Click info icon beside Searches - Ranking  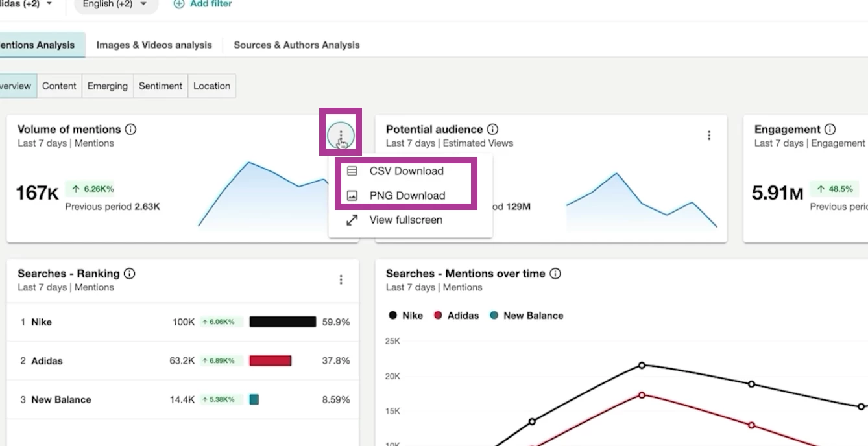(x=129, y=274)
